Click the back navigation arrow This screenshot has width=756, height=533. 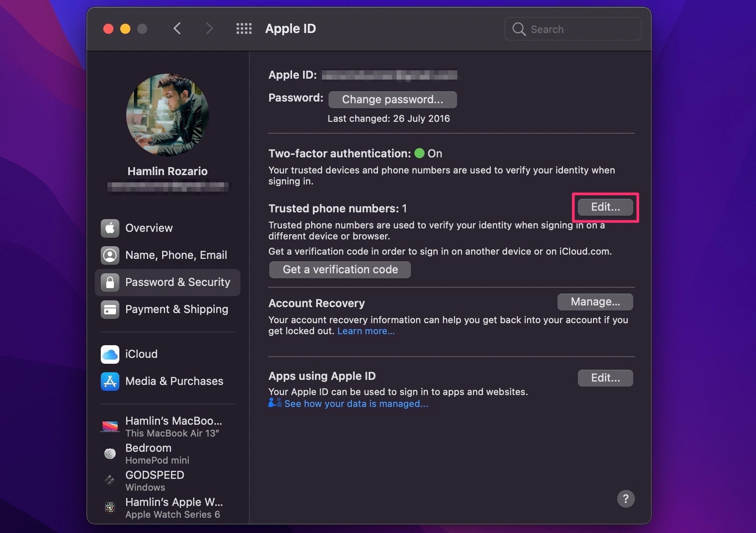pyautogui.click(x=177, y=28)
